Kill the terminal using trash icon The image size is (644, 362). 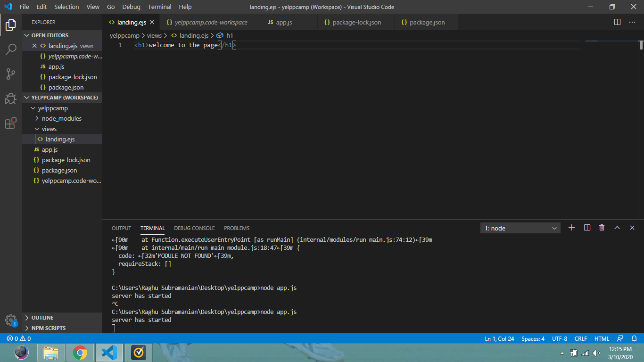[602, 228]
